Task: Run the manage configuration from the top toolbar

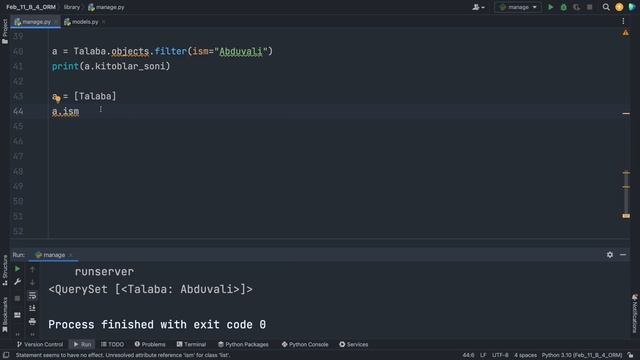Action: coord(551,7)
